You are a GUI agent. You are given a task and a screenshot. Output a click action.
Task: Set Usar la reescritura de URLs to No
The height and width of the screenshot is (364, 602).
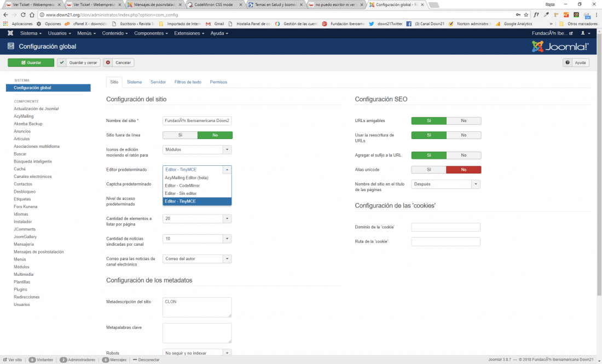coord(464,135)
